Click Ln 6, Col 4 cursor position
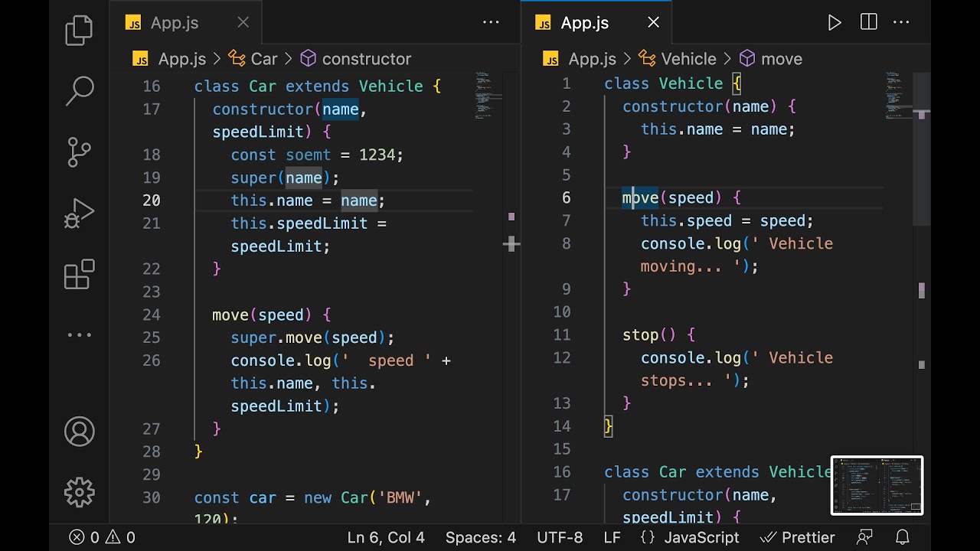Image resolution: width=980 pixels, height=551 pixels. point(386,537)
